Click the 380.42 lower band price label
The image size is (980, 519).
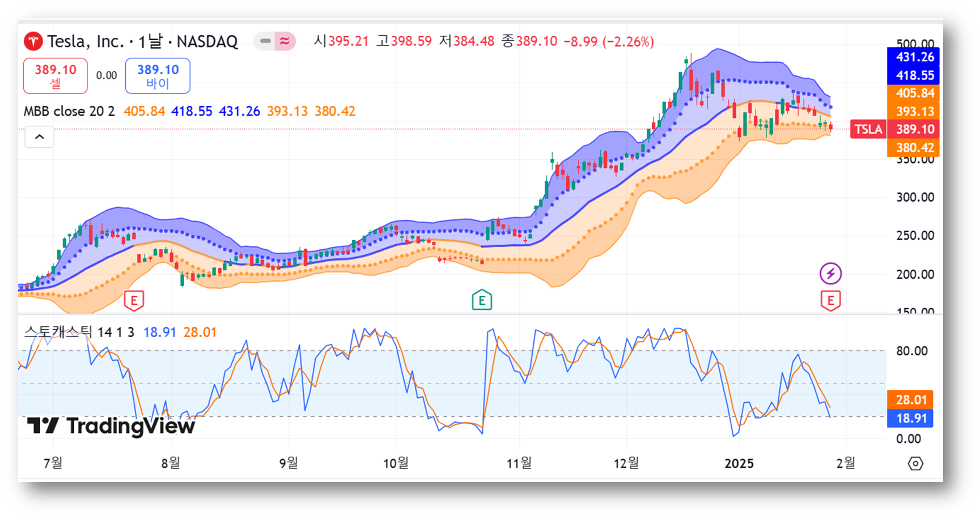[914, 148]
